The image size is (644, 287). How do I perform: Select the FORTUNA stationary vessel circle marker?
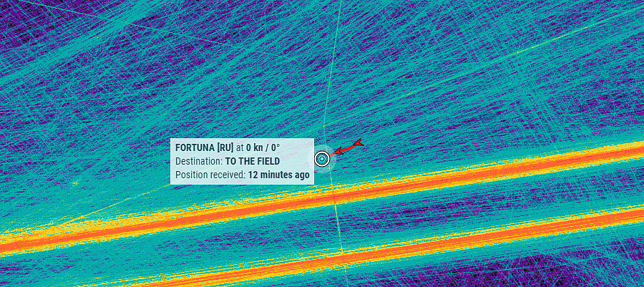click(x=322, y=159)
